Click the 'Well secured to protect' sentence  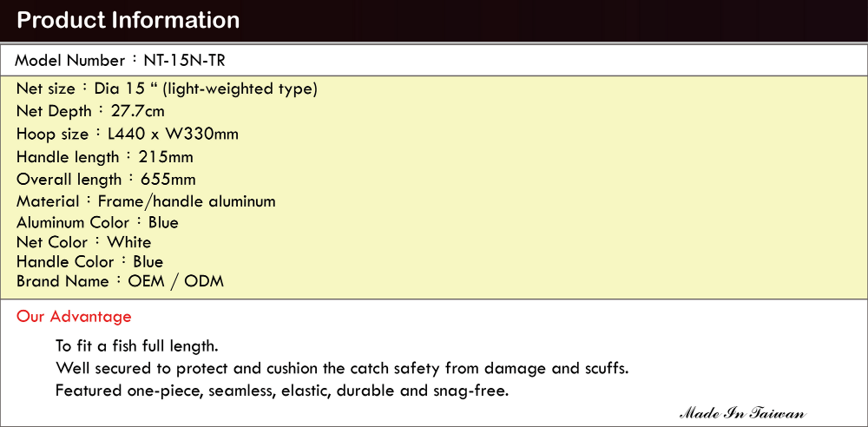point(342,368)
